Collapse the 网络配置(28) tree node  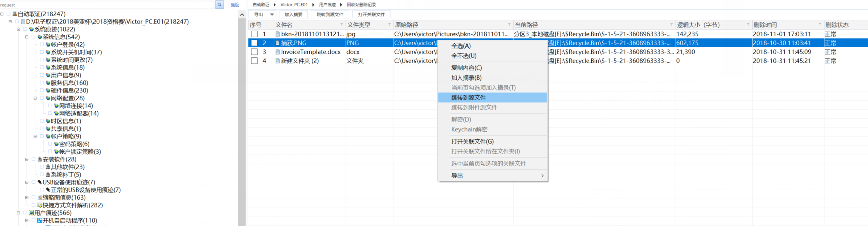pyautogui.click(x=35, y=98)
